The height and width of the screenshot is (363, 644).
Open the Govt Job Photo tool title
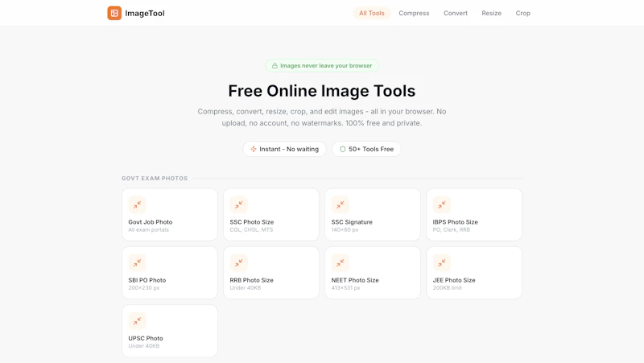pos(151,222)
